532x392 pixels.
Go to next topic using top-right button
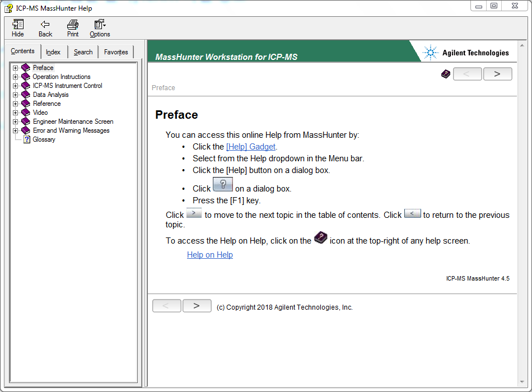click(x=497, y=74)
